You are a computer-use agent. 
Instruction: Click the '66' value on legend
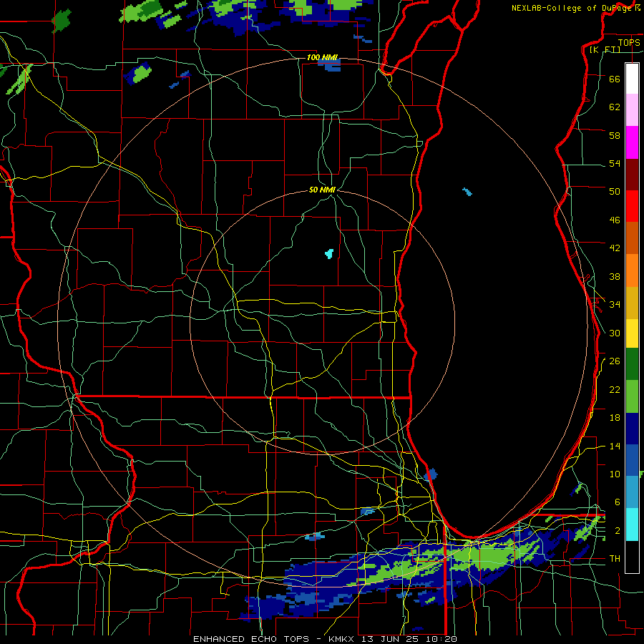pyautogui.click(x=615, y=79)
